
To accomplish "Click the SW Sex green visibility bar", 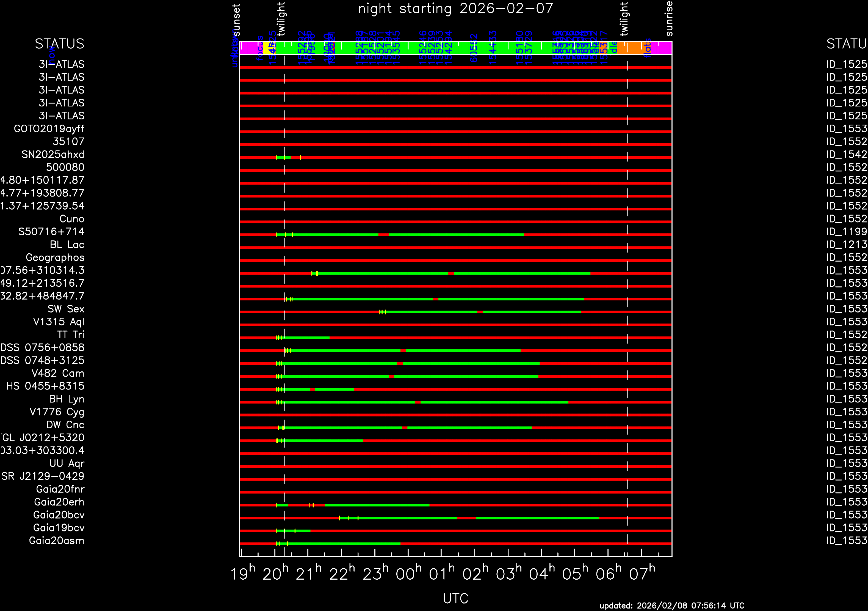I will 431,312.
